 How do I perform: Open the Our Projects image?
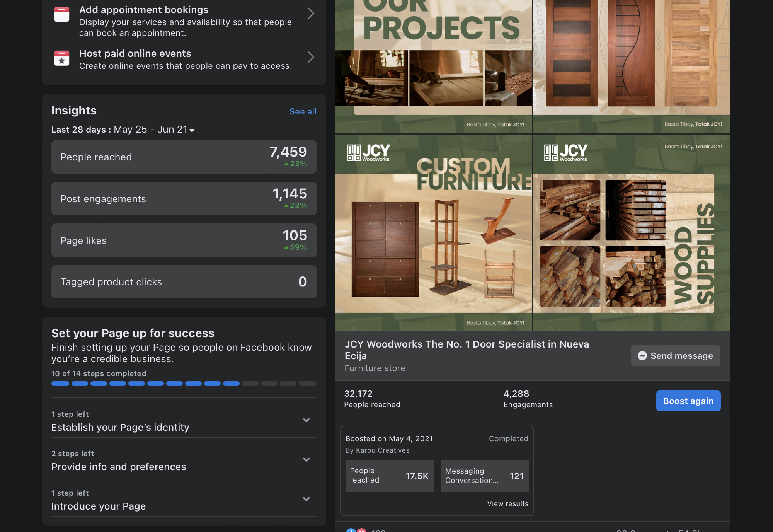click(433, 66)
